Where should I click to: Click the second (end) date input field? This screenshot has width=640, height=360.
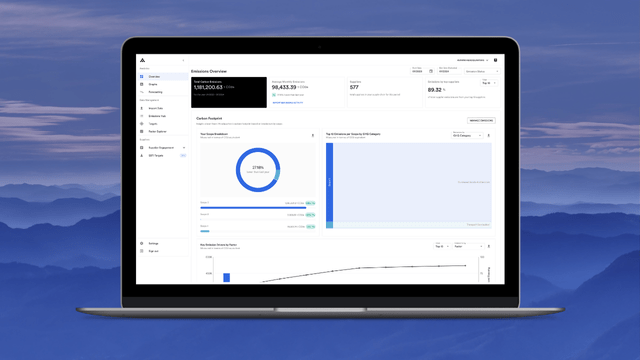pyautogui.click(x=449, y=71)
